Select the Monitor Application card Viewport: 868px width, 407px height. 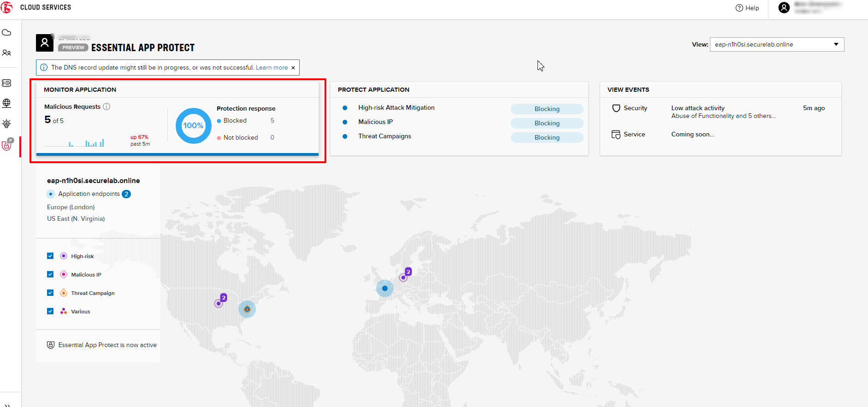177,119
